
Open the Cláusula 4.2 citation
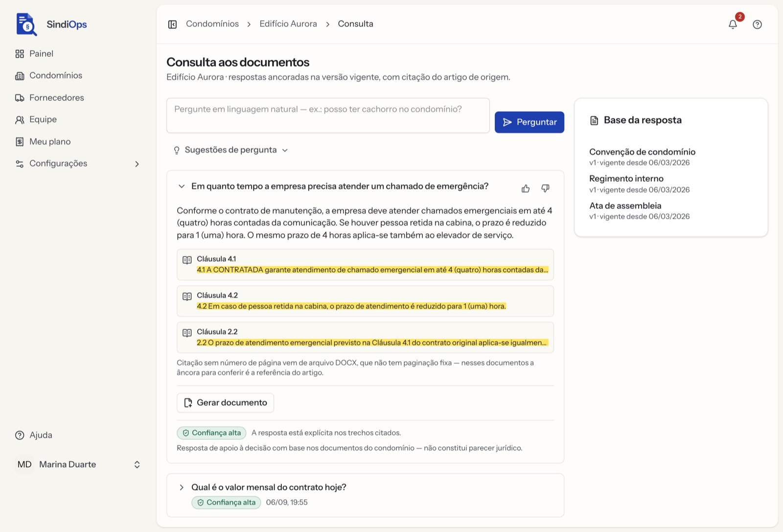tap(365, 301)
